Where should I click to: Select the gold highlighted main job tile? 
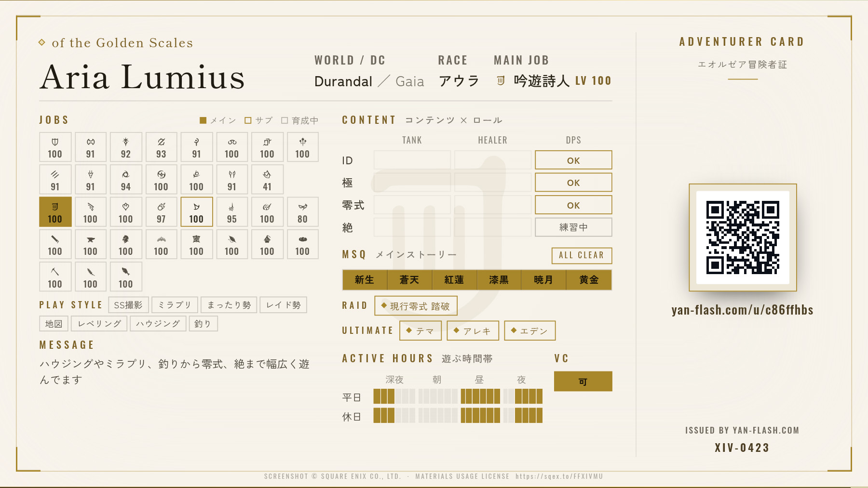pos(55,212)
